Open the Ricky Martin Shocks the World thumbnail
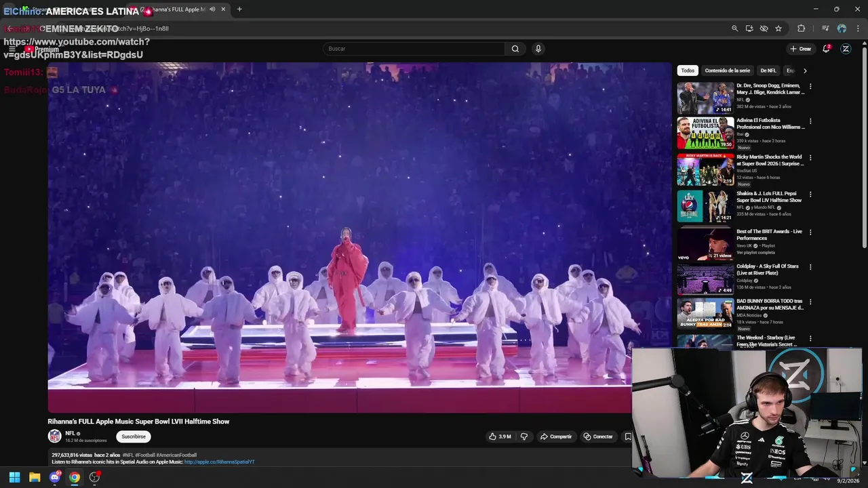This screenshot has width=868, height=488. pos(705,170)
